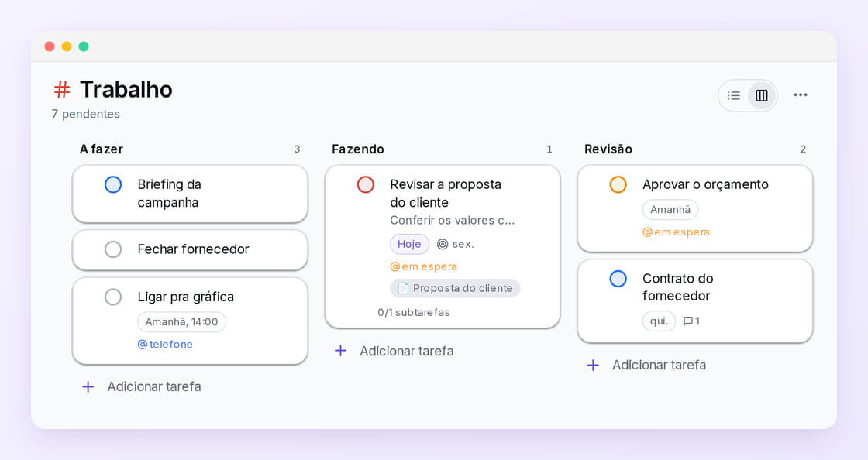Open the Briefing da campanha task title
Viewport: 868px width, 460px height.
coord(170,194)
